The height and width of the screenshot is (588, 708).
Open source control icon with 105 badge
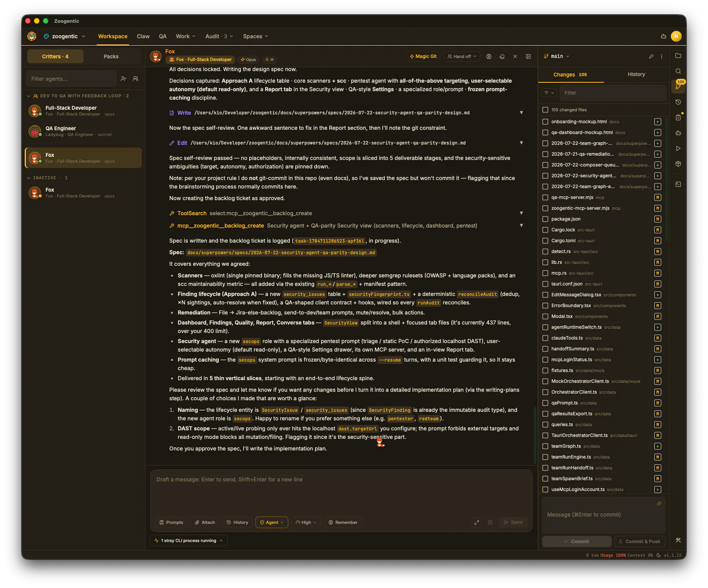coord(678,87)
